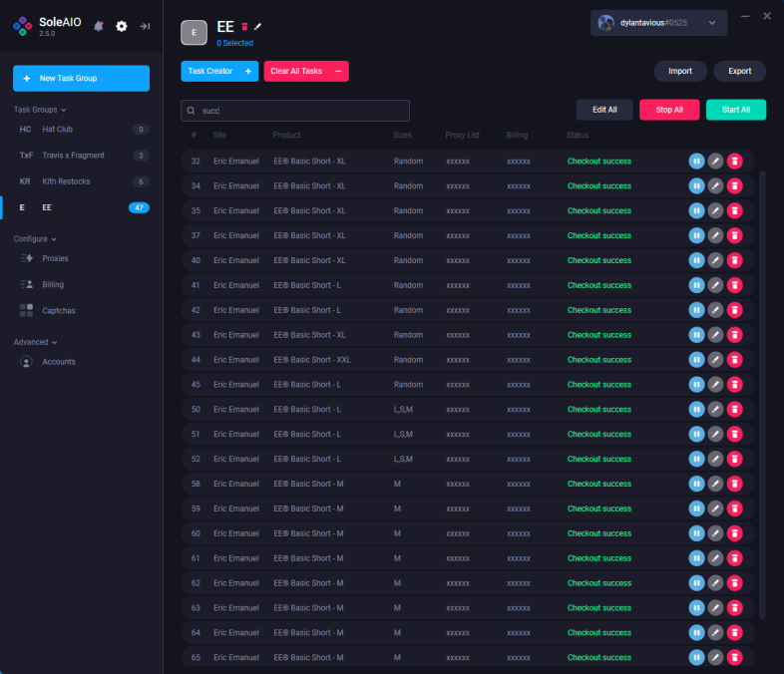Select the Kith Restocks task group
784x674 pixels.
pos(82,181)
